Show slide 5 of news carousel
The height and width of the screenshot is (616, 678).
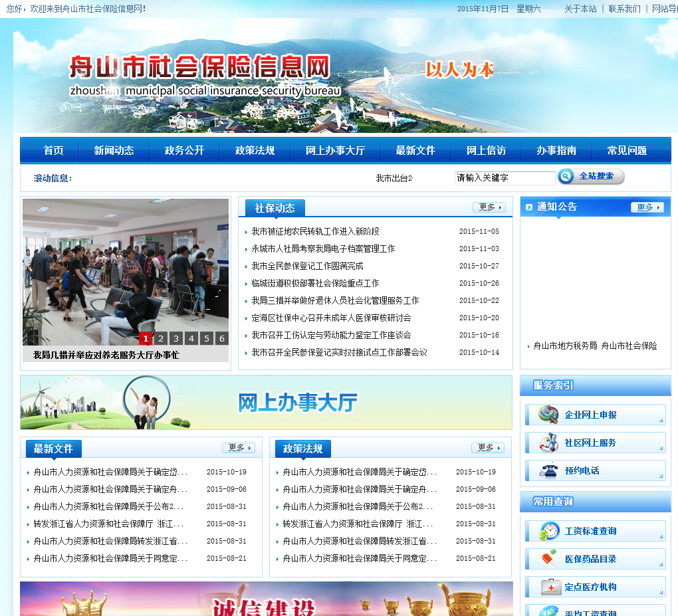tap(207, 338)
